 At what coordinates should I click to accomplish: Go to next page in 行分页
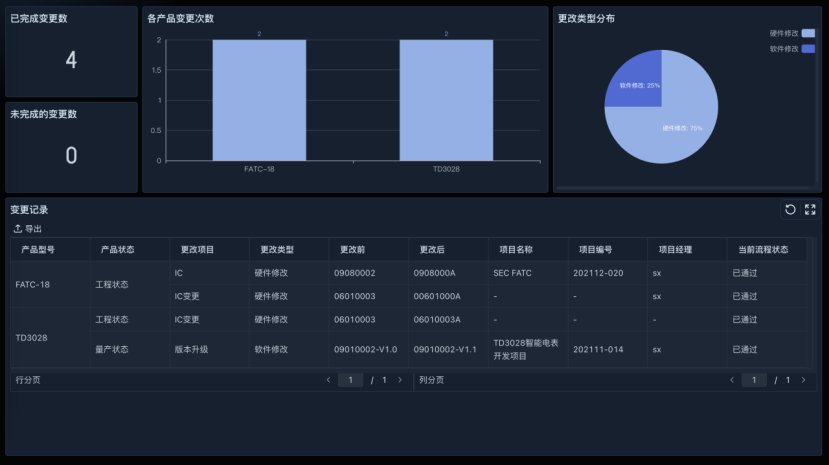point(400,380)
